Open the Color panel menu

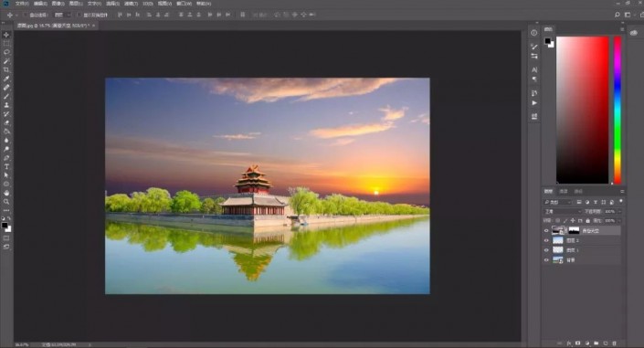pyautogui.click(x=622, y=29)
